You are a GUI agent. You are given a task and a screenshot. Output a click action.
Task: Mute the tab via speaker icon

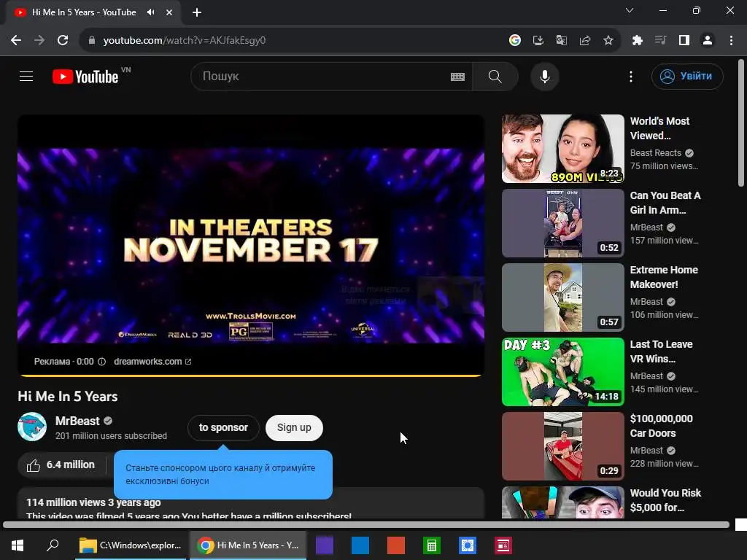[x=151, y=12]
